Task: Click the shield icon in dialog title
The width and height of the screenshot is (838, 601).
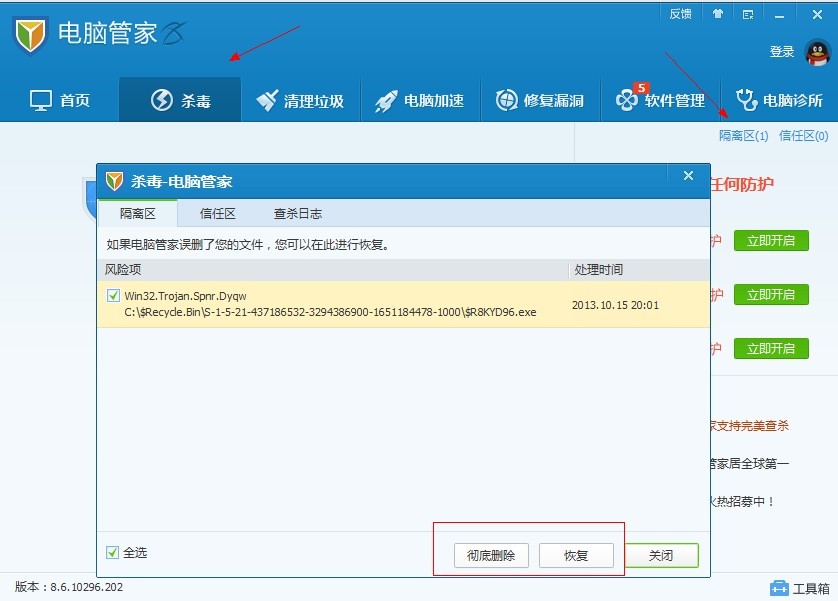Action: (114, 182)
